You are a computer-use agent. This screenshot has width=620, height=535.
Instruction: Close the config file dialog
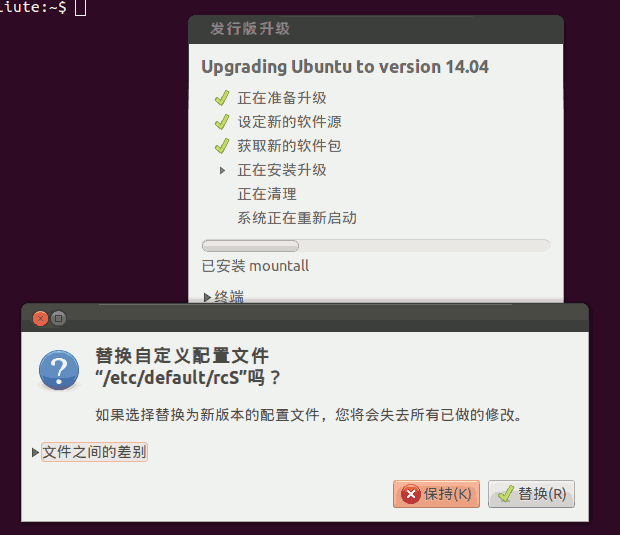(x=40, y=318)
